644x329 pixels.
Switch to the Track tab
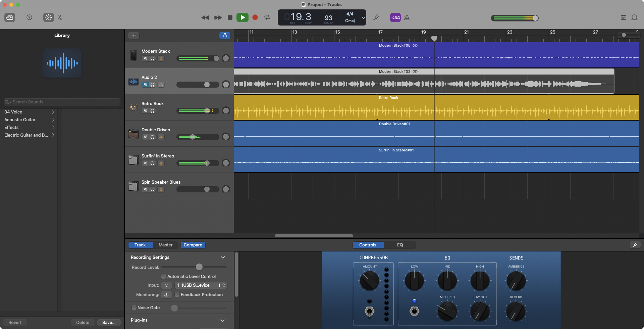coord(140,245)
